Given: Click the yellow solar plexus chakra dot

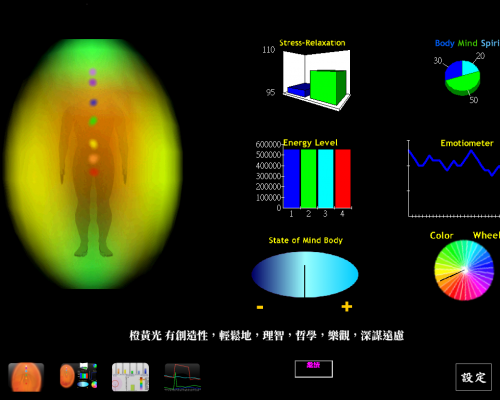Looking at the screenshot, I should tap(93, 144).
